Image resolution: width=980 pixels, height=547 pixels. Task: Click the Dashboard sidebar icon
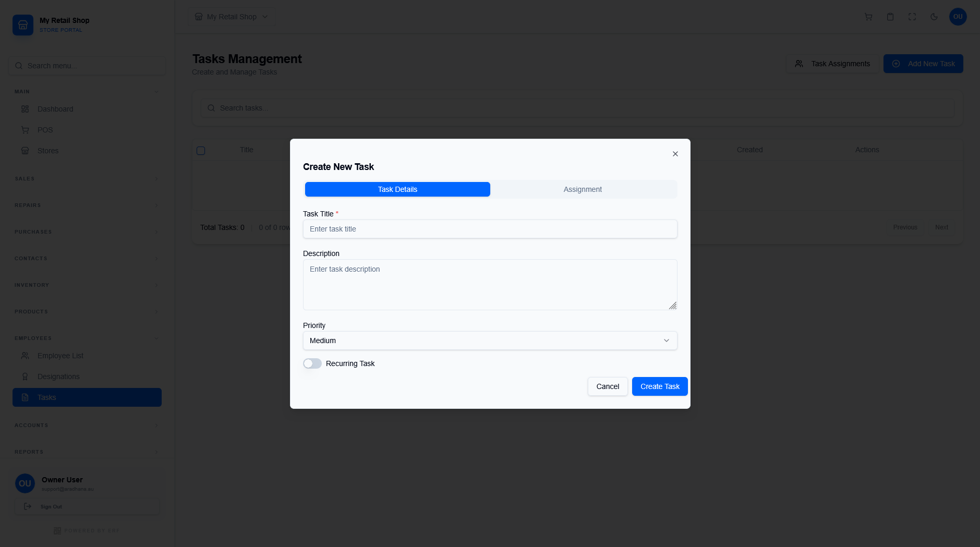[26, 109]
